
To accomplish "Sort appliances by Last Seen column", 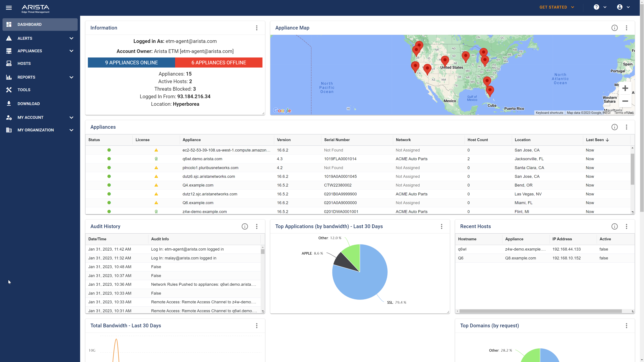I will (597, 140).
